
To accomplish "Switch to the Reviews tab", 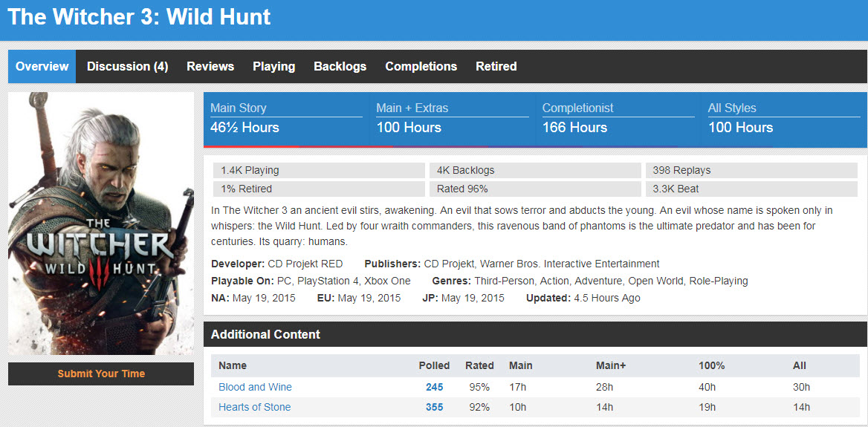I will click(210, 66).
